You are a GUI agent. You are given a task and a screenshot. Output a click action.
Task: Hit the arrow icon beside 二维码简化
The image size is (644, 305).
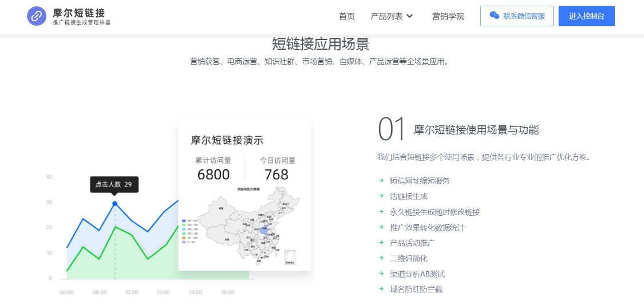tap(381, 258)
